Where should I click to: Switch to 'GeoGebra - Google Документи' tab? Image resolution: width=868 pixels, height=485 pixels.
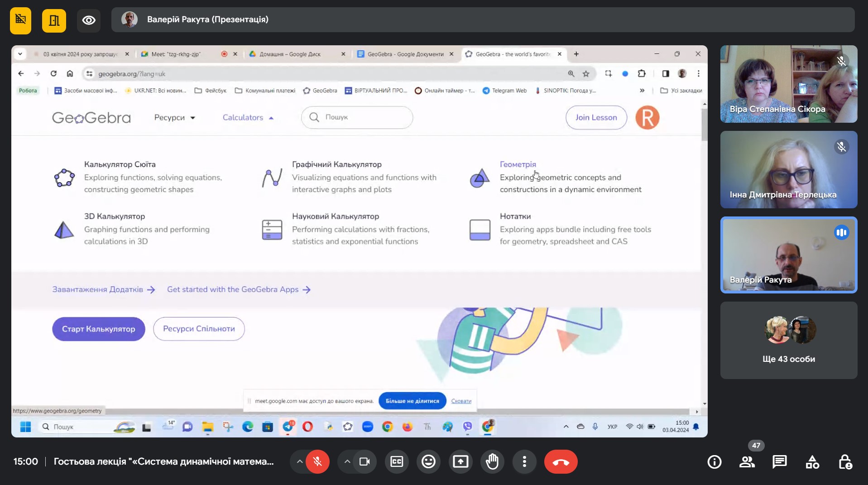pyautogui.click(x=405, y=54)
